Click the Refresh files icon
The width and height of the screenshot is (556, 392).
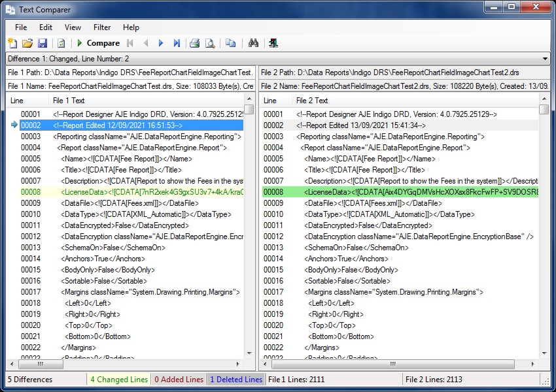pos(61,43)
